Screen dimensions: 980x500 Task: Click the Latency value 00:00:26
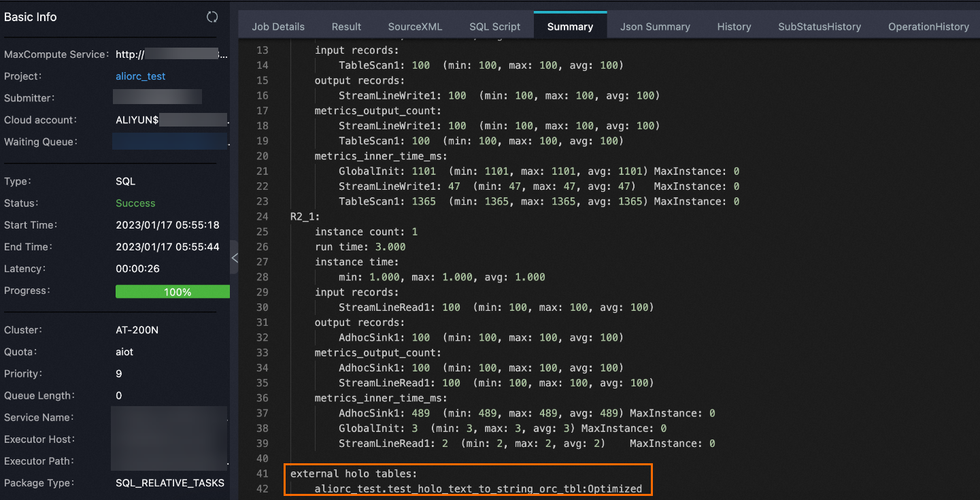pyautogui.click(x=137, y=269)
